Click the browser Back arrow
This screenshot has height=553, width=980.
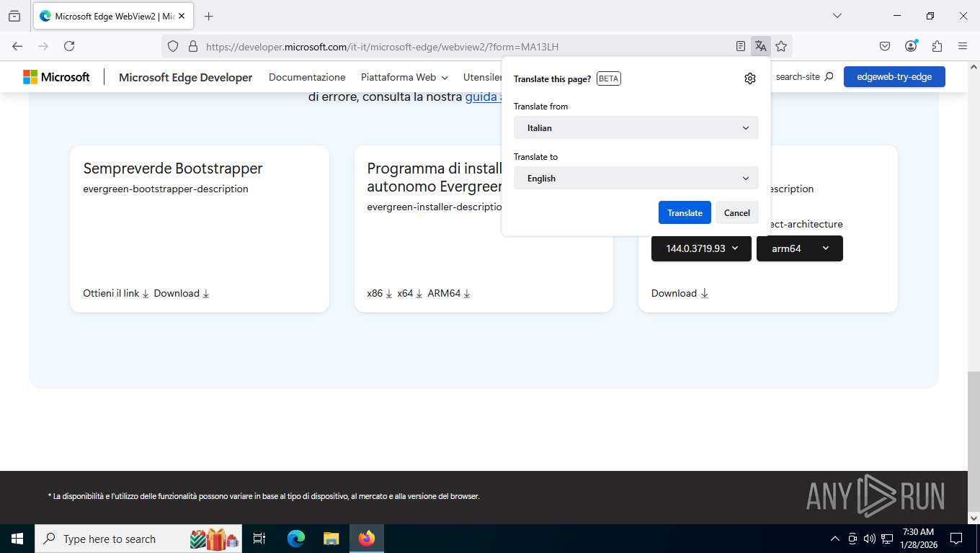pos(17,46)
